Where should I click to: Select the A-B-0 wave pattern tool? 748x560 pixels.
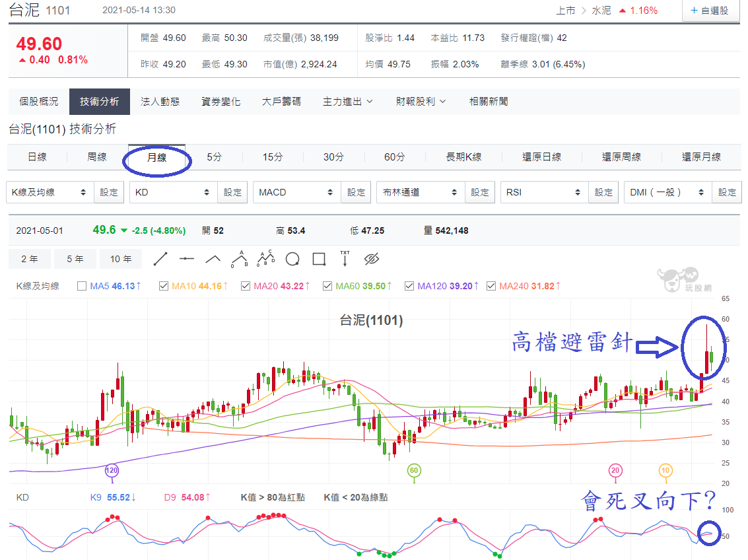tap(240, 258)
